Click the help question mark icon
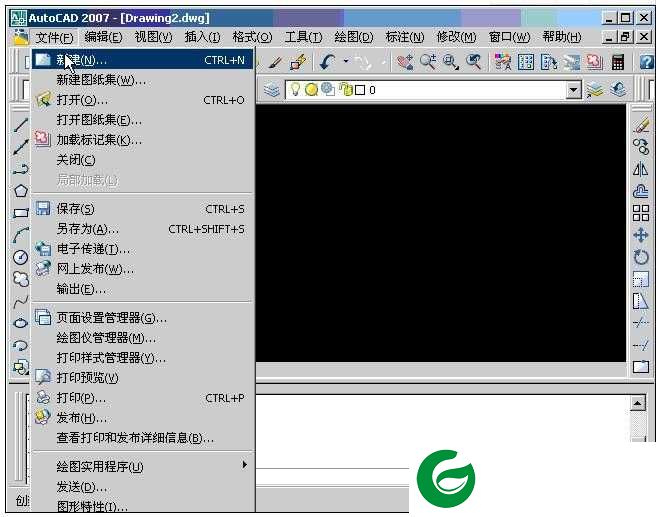659x517 pixels. pyautogui.click(x=646, y=62)
